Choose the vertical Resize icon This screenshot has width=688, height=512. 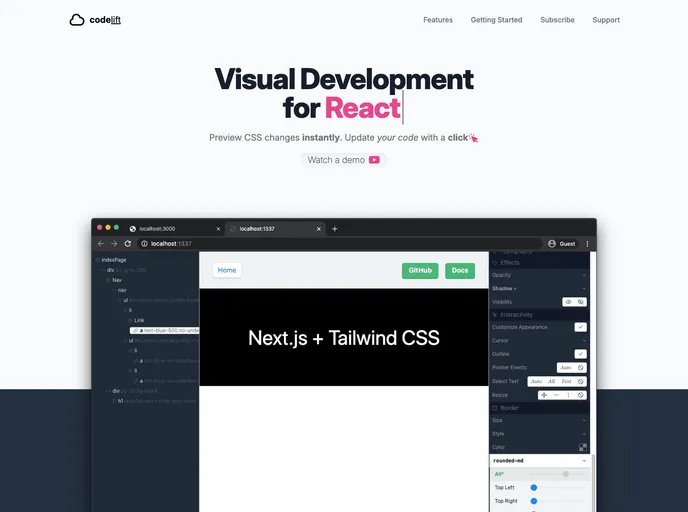(x=568, y=395)
